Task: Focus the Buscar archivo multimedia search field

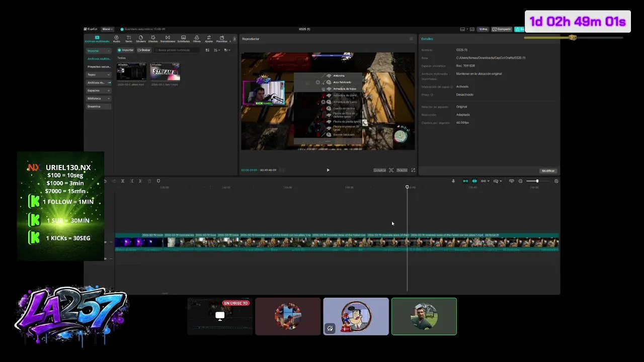Action: 178,50
